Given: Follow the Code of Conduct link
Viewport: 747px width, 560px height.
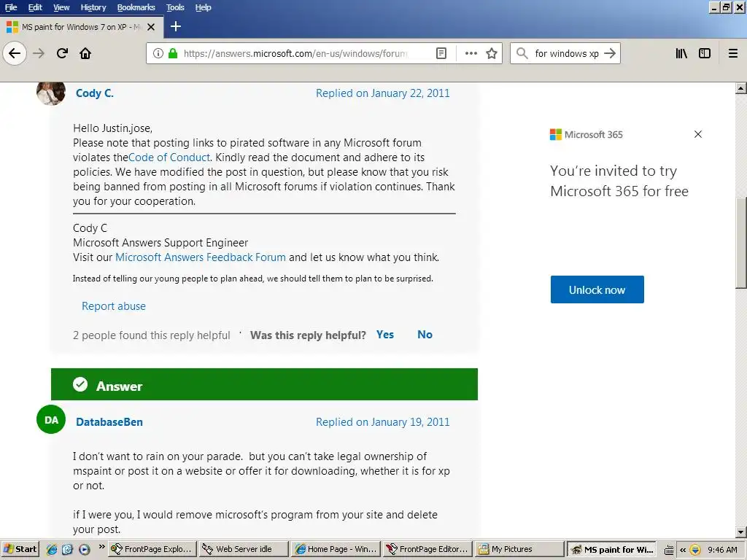Looking at the screenshot, I should (x=169, y=157).
